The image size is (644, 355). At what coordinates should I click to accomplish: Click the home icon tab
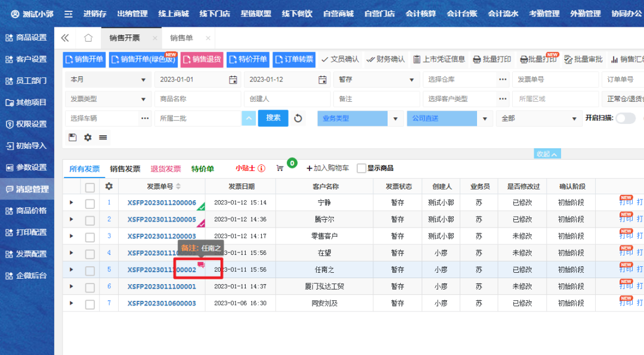[x=88, y=38]
